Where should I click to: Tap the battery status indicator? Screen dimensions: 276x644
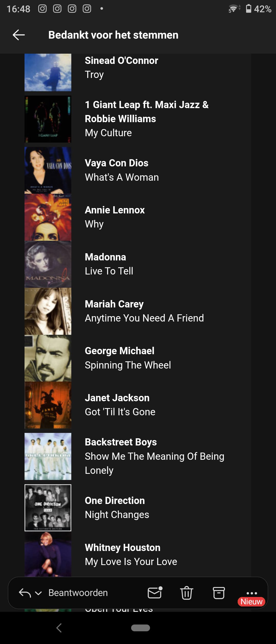tap(248, 9)
